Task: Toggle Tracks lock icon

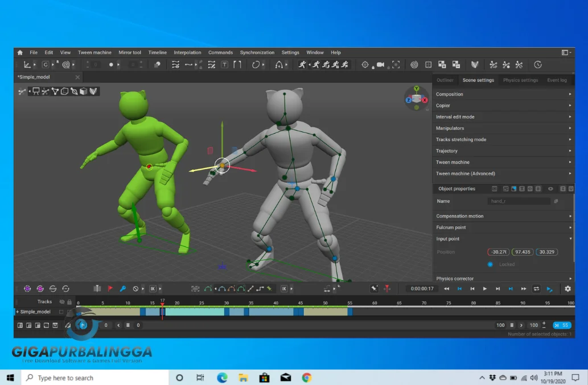Action: click(69, 302)
